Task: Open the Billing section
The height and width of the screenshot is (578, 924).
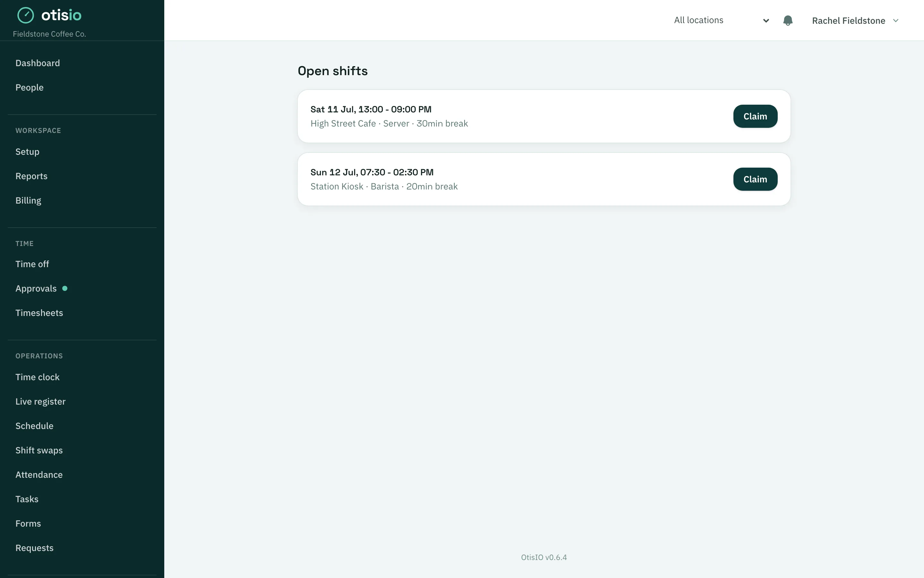Action: click(x=28, y=201)
